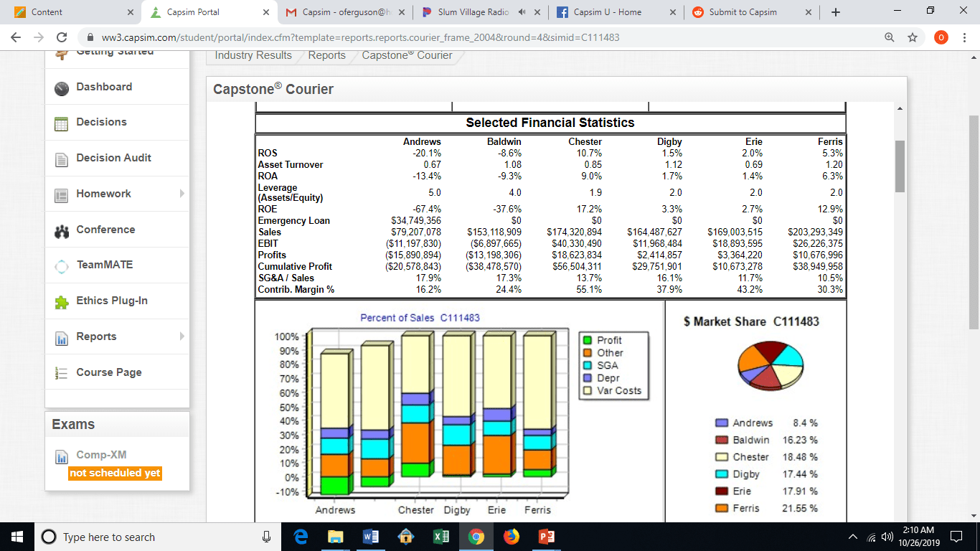
Task: Open the Conference sidebar link
Action: pos(105,230)
